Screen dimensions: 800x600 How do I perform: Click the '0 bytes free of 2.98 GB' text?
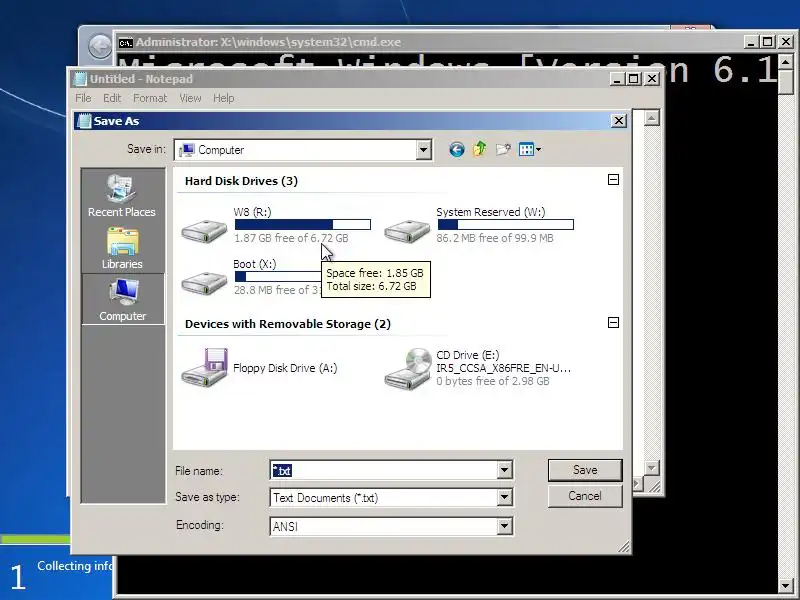tap(493, 381)
